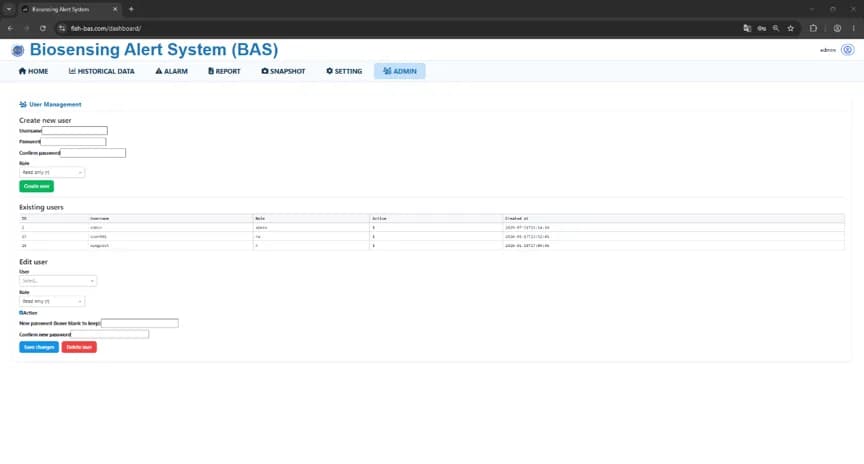
Task: Toggle the Active checkbox under Edit user
Action: click(21, 312)
